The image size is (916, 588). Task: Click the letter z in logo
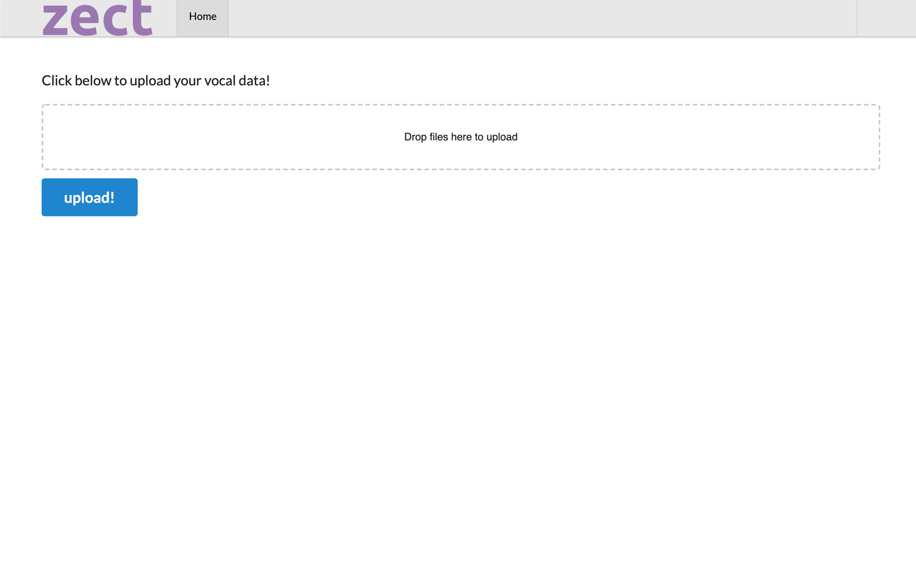(x=55, y=20)
